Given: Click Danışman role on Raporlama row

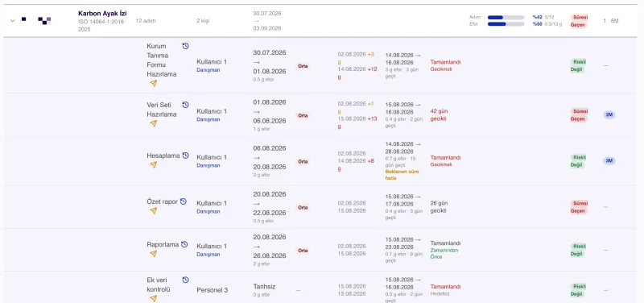Looking at the screenshot, I should pyautogui.click(x=208, y=255).
